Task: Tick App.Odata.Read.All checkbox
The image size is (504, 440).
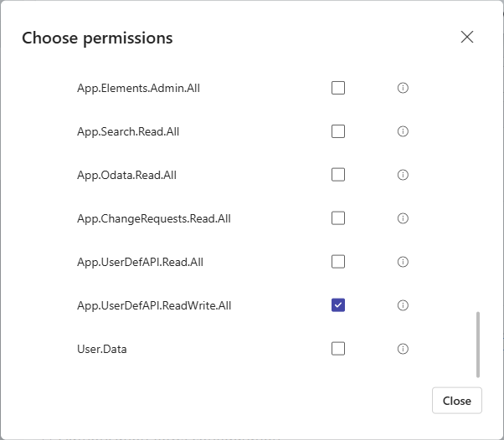Action: click(x=338, y=175)
